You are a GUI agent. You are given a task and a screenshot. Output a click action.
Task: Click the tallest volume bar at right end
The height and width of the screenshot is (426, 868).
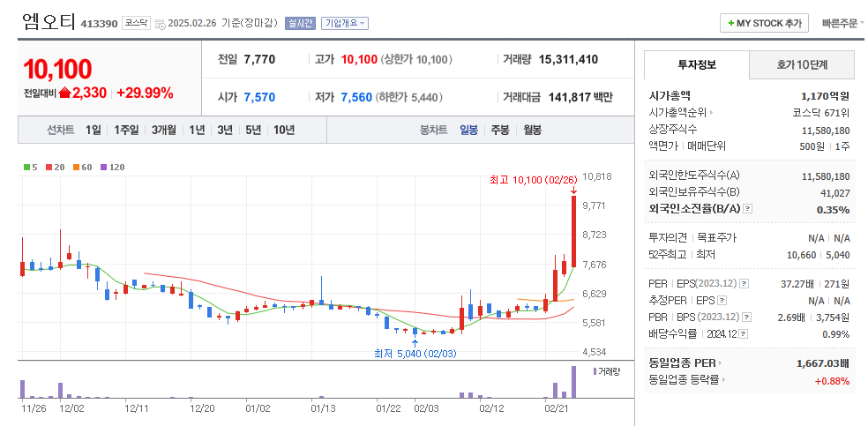tap(574, 382)
